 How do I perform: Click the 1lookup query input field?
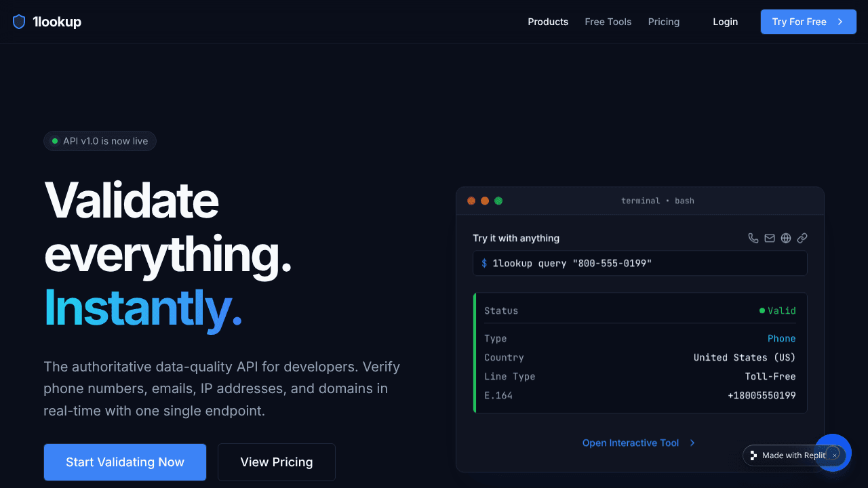click(x=639, y=263)
